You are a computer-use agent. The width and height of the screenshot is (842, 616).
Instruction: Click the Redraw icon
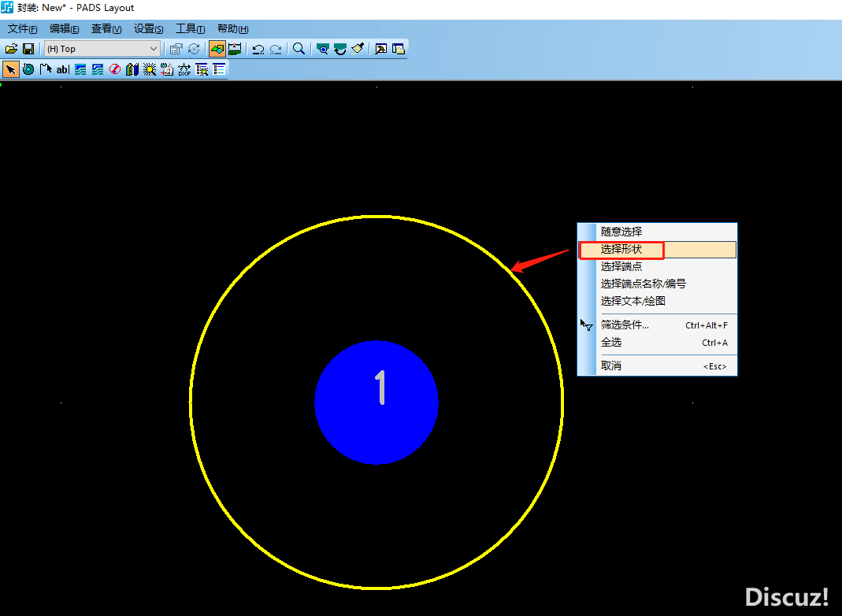[340, 49]
